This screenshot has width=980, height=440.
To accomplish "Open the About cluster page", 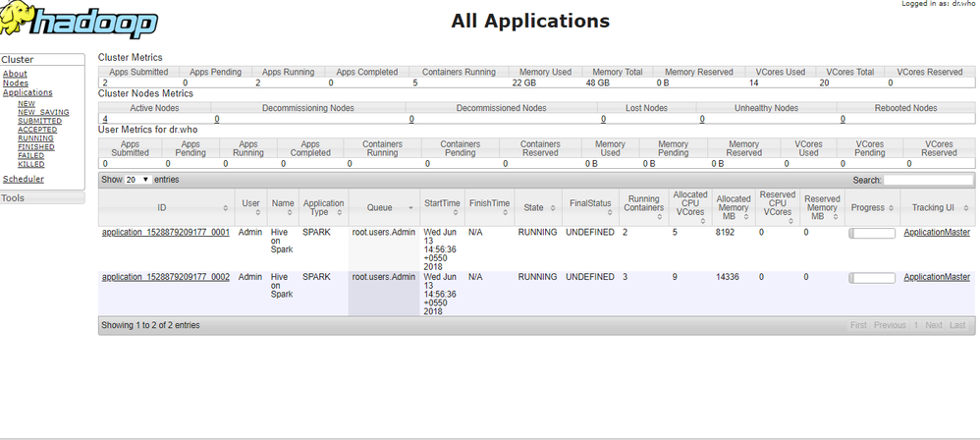I will click(x=15, y=74).
